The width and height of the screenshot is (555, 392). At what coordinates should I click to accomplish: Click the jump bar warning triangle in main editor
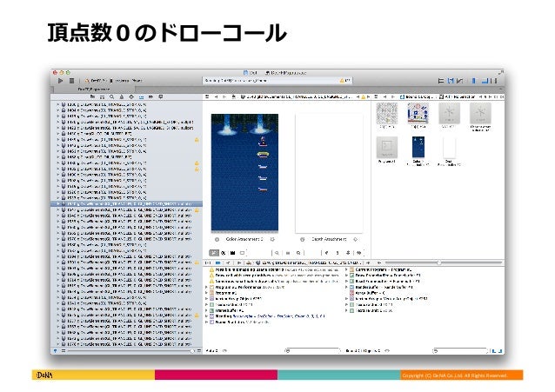click(x=363, y=96)
